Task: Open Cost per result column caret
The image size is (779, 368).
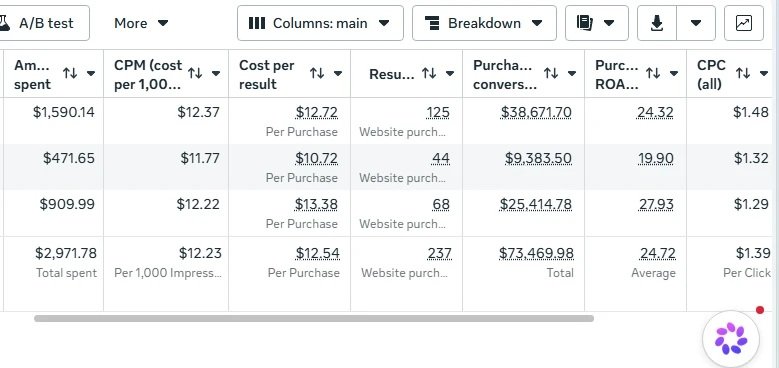Action: (338, 74)
